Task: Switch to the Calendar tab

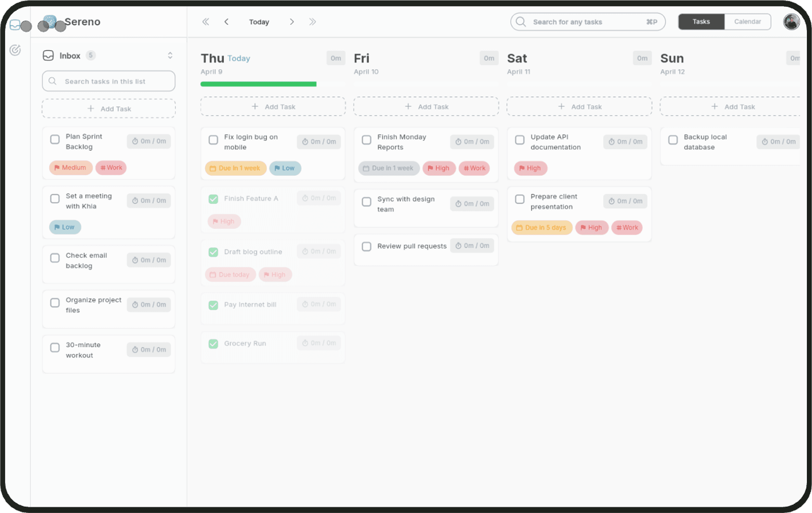Action: (748, 21)
